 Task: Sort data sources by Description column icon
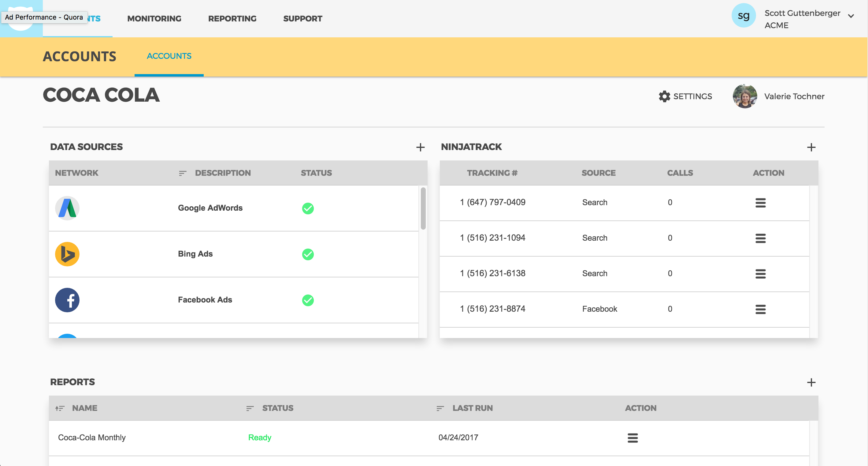pyautogui.click(x=182, y=173)
